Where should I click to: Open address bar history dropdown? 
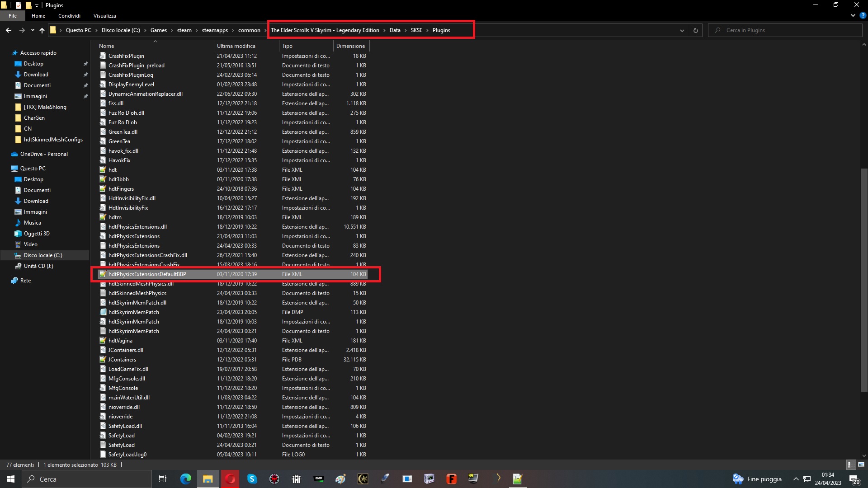point(682,30)
